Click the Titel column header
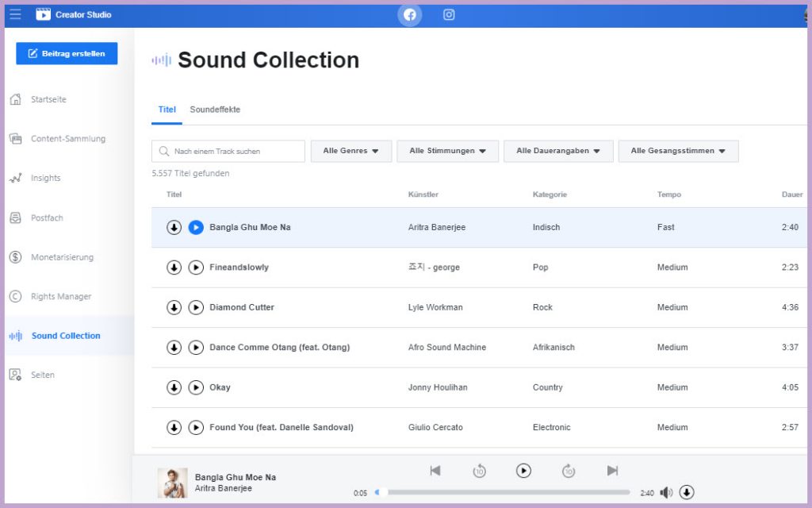This screenshot has height=508, width=812. tap(174, 194)
